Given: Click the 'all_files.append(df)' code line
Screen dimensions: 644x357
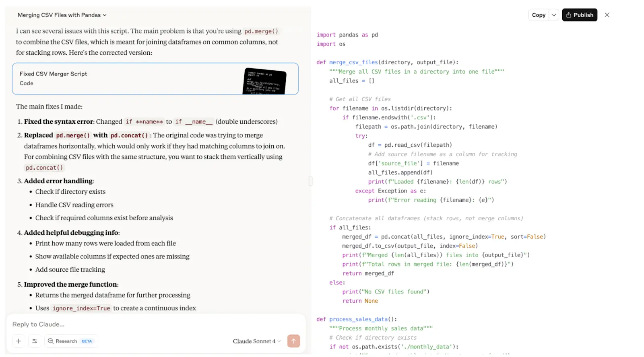Looking at the screenshot, I should [400, 172].
